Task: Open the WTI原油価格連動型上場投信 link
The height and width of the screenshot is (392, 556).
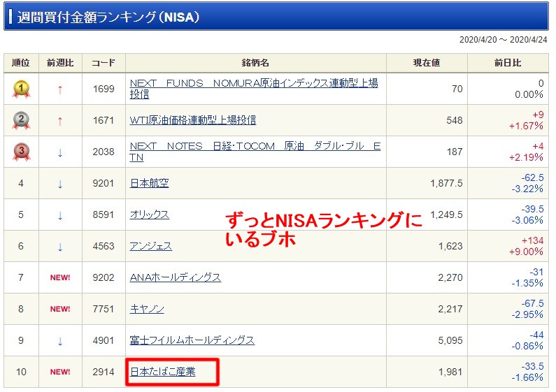Action: pos(193,120)
